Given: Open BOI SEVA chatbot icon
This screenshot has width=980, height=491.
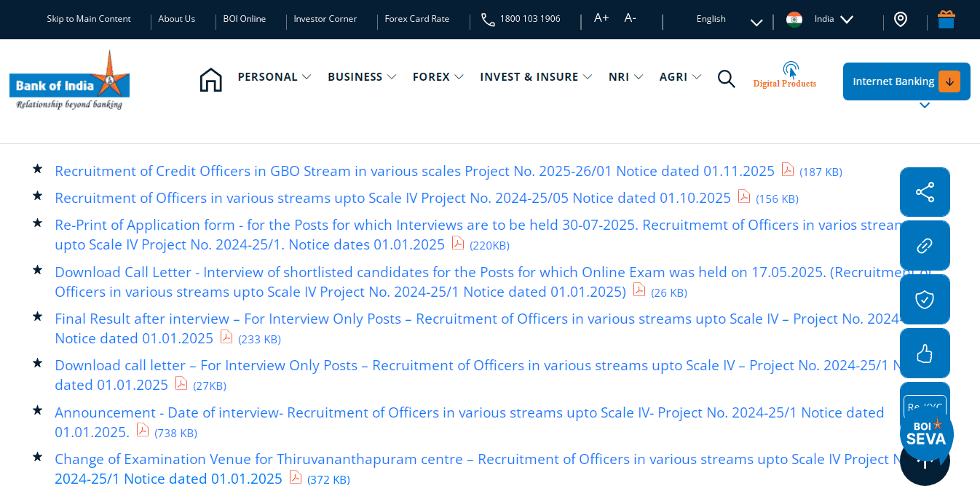Looking at the screenshot, I should pos(925,434).
